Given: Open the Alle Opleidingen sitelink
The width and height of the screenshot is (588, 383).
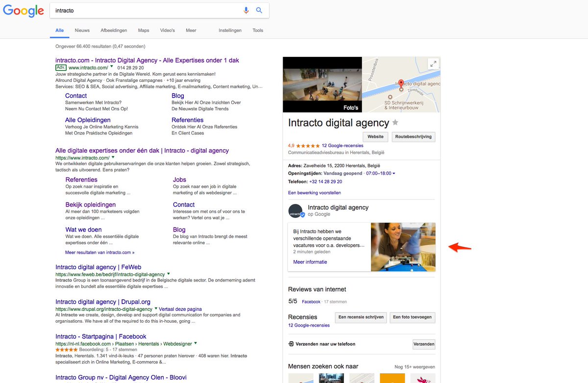Looking at the screenshot, I should pos(88,120).
